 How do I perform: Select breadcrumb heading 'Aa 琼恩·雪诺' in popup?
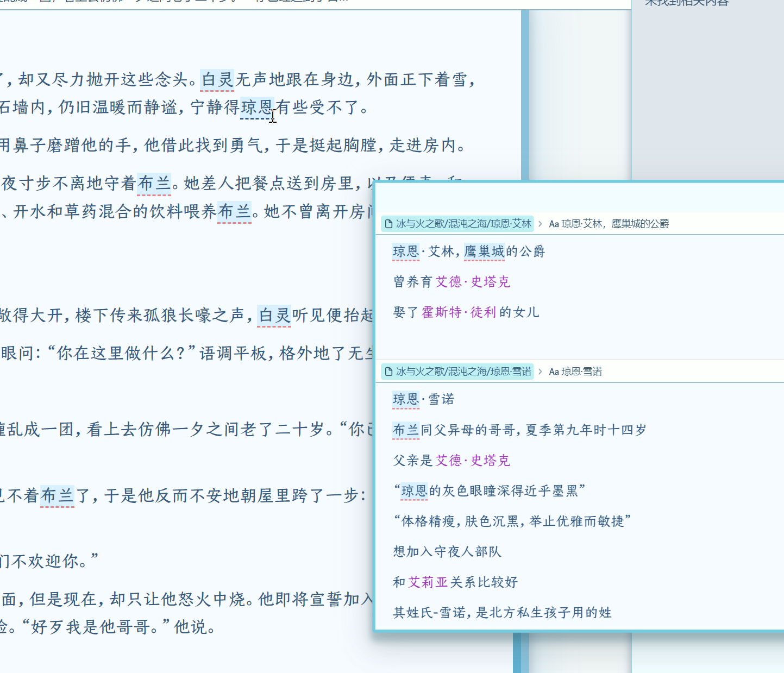coord(575,372)
